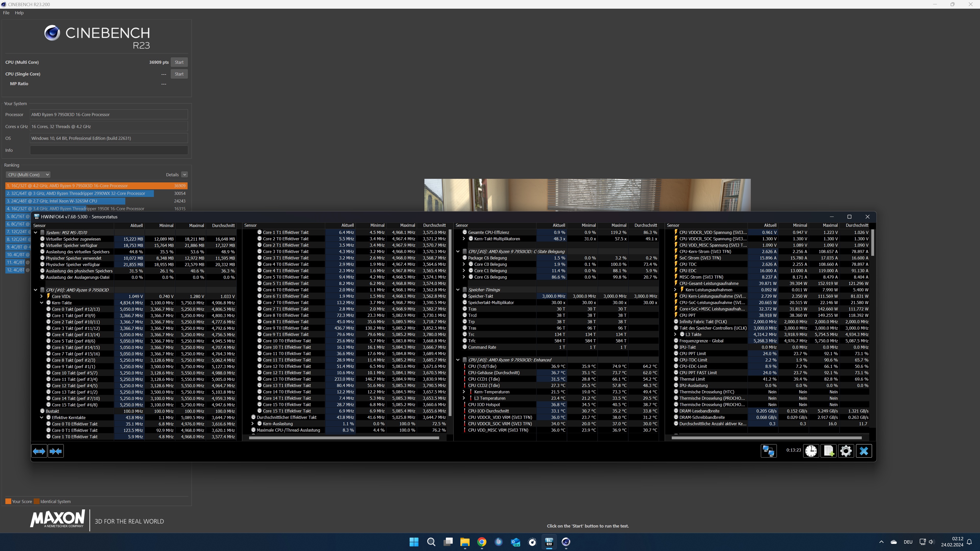
Task: Open the CPU (Multi Core) ranking dropdown
Action: coord(28,174)
